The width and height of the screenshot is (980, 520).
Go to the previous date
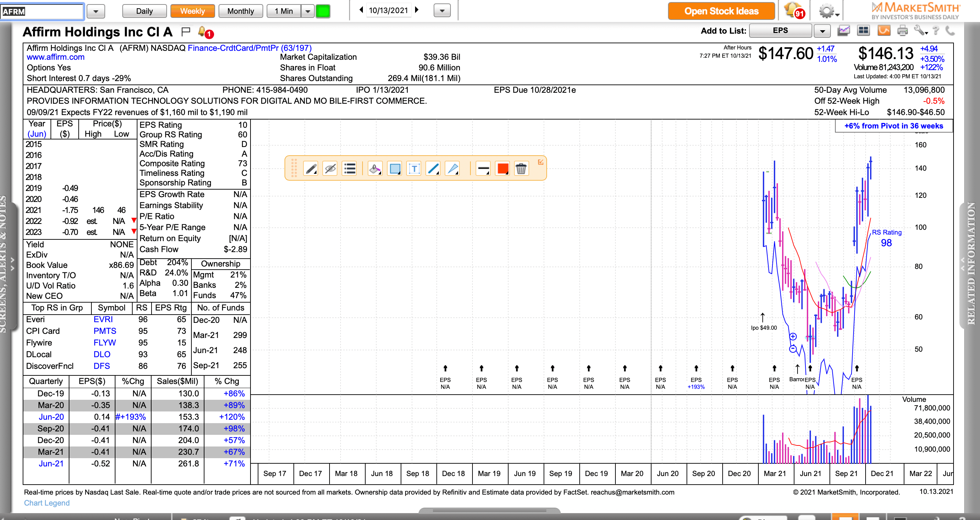tap(361, 10)
